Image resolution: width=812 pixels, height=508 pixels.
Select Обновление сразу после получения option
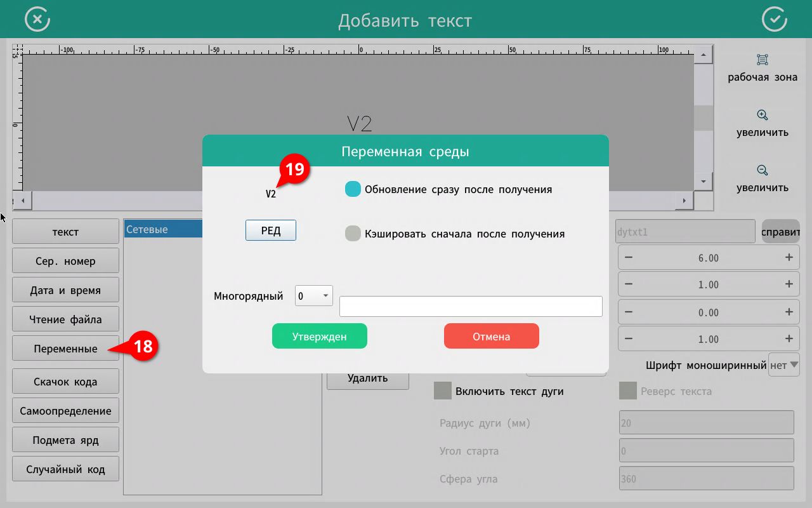(x=353, y=189)
